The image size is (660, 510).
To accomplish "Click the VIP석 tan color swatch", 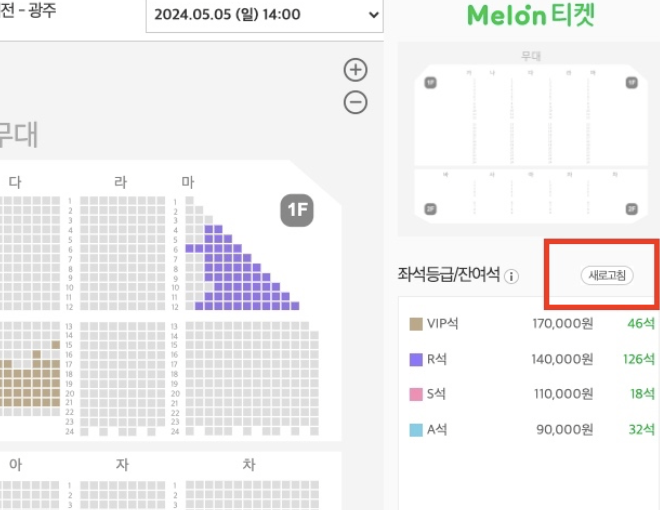I will (416, 324).
